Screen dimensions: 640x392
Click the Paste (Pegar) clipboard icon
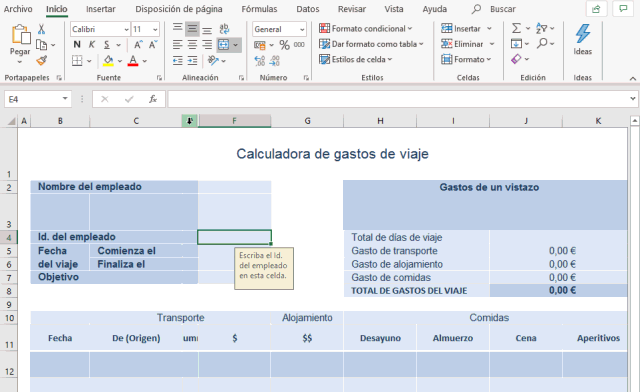(x=20, y=34)
